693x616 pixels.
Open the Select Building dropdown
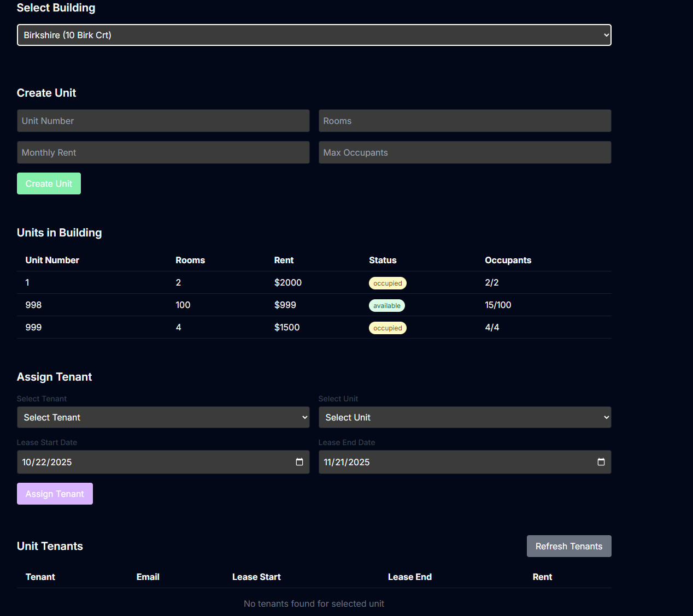click(x=314, y=35)
